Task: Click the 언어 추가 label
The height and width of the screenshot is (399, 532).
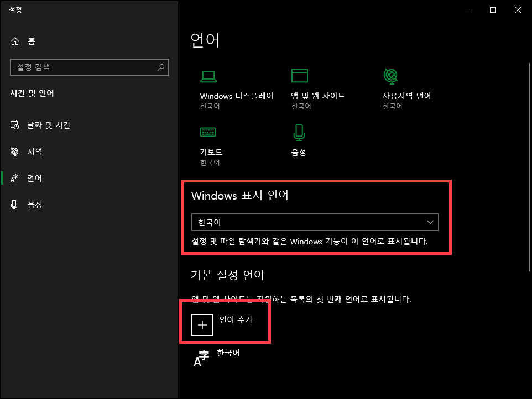Action: [236, 319]
